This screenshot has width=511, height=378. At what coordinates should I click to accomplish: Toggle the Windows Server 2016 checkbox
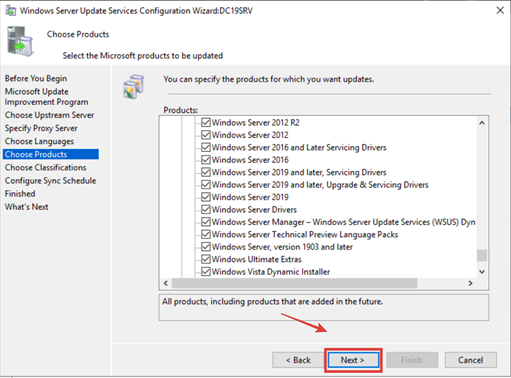tap(206, 160)
